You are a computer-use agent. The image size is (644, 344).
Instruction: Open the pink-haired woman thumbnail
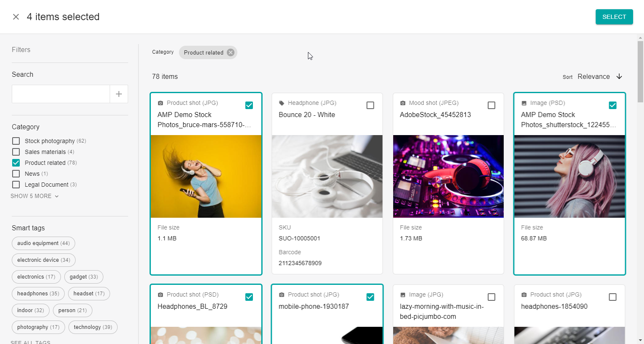point(570,176)
